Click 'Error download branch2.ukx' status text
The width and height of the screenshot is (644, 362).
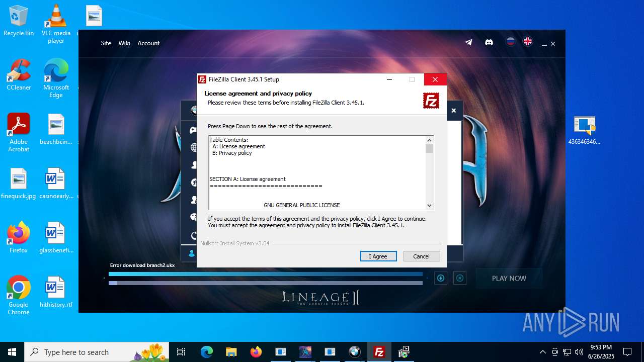click(142, 265)
